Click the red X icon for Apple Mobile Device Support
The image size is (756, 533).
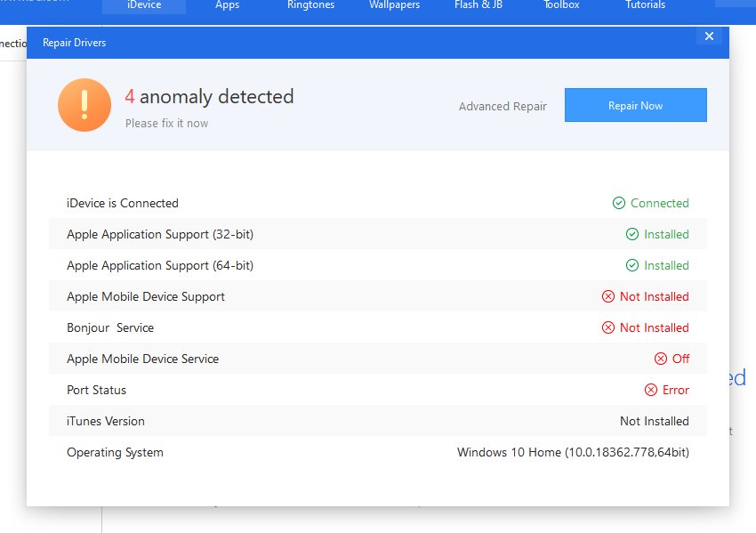[x=608, y=296]
